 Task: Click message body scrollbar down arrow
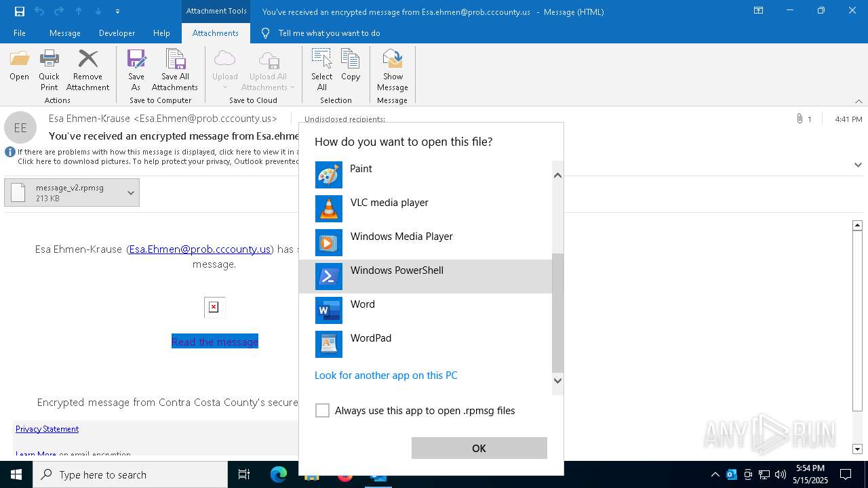[x=857, y=449]
